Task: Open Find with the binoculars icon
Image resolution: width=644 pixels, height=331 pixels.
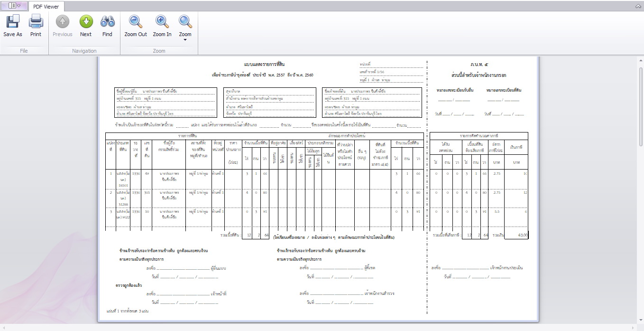Action: click(x=108, y=21)
